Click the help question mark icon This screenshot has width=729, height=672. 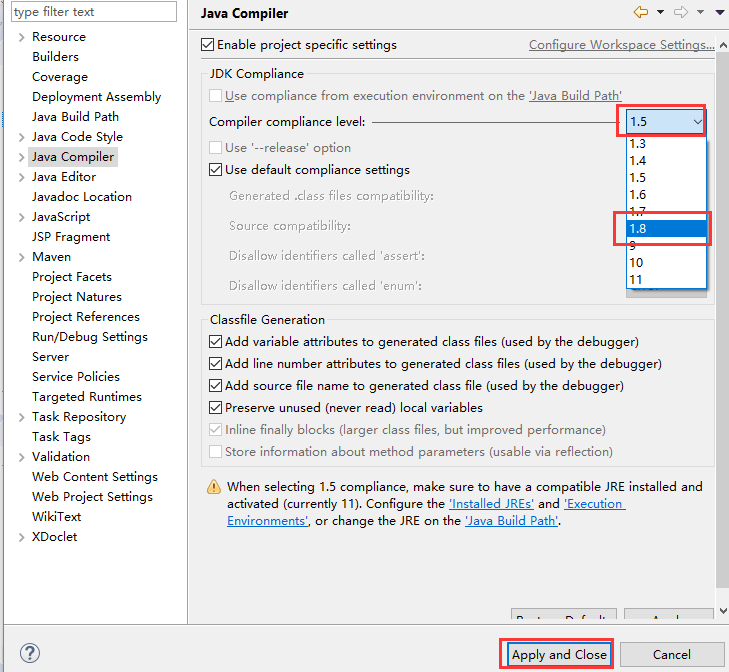click(30, 653)
